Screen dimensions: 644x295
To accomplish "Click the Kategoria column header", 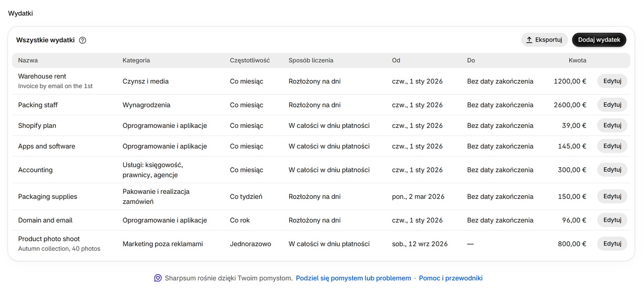I will [x=136, y=60].
